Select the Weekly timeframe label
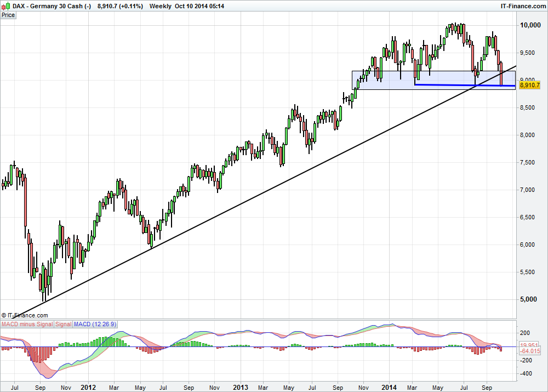 pyautogui.click(x=161, y=6)
